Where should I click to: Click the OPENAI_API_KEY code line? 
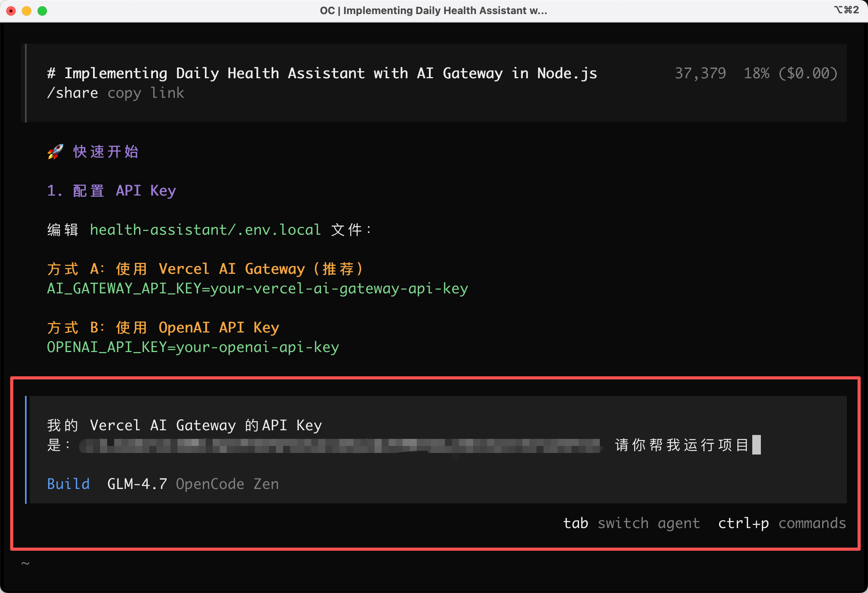pos(193,347)
